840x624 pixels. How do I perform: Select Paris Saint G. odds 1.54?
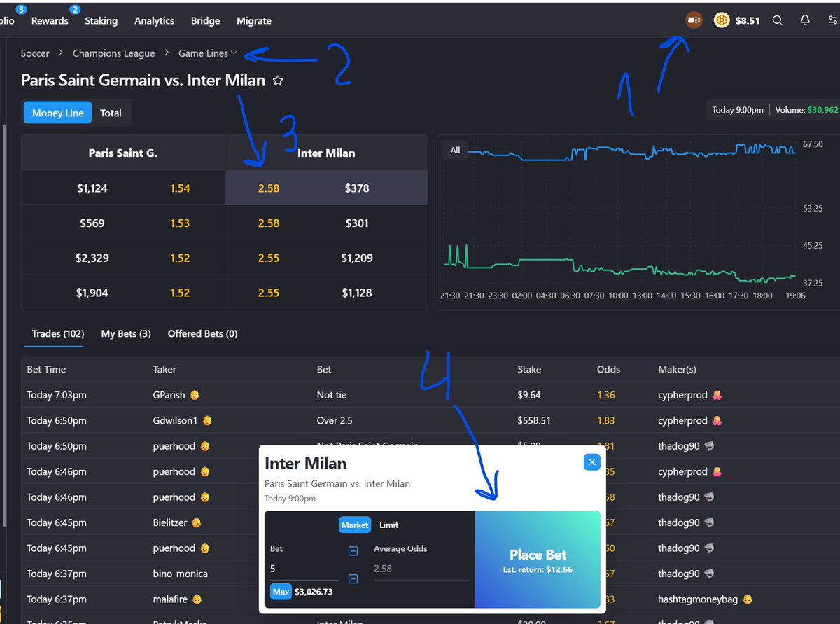pyautogui.click(x=180, y=188)
